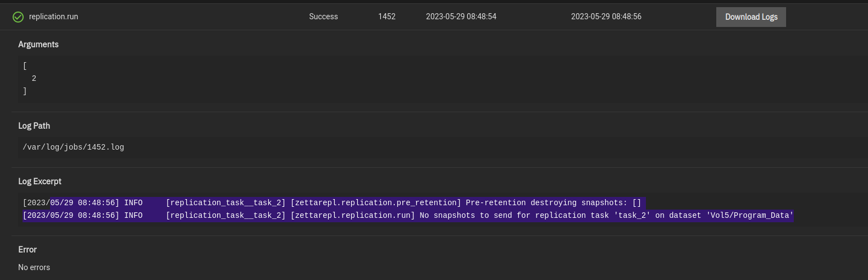
Task: Click the Success status cell
Action: point(323,17)
